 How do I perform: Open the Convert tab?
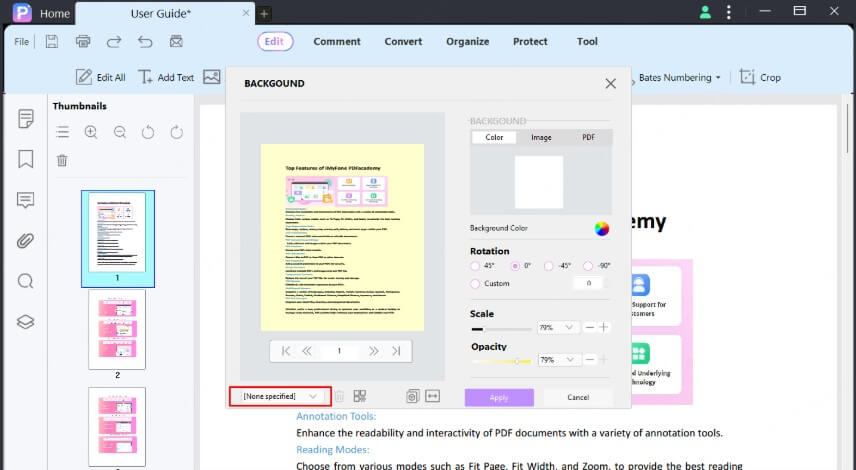[x=403, y=41]
